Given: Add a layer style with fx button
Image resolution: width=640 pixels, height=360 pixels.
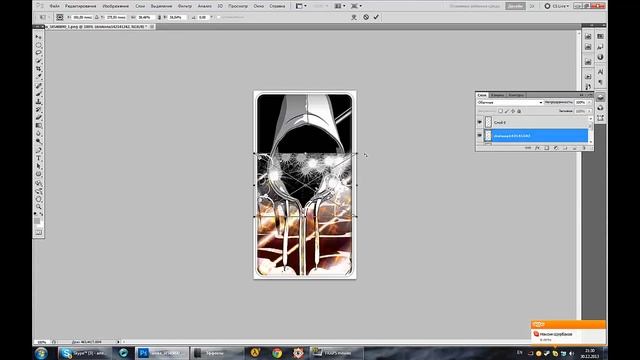Looking at the screenshot, I should coord(538,148).
